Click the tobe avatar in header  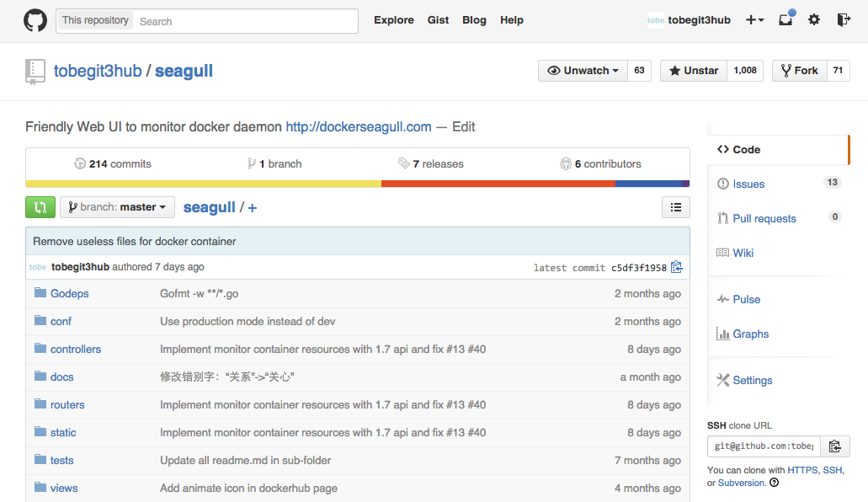(656, 20)
